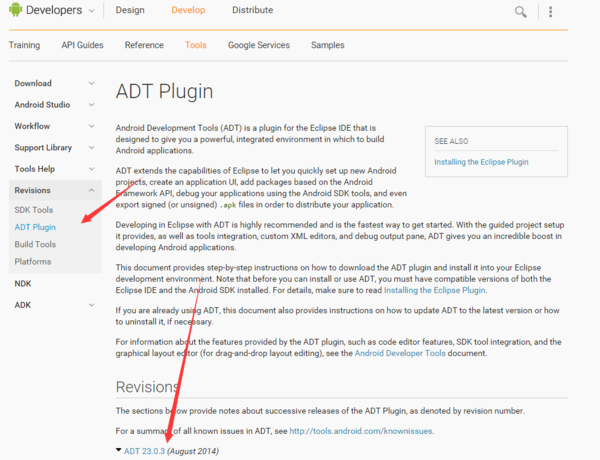Open the Tools Help sidebar item
Screen dimensions: 600x460
click(x=34, y=169)
